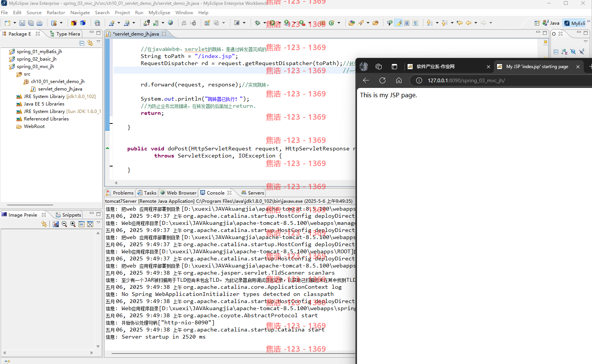This screenshot has width=592, height=364.
Task: Click the Run/Stop server toolbar icon
Action: pyautogui.click(x=156, y=23)
